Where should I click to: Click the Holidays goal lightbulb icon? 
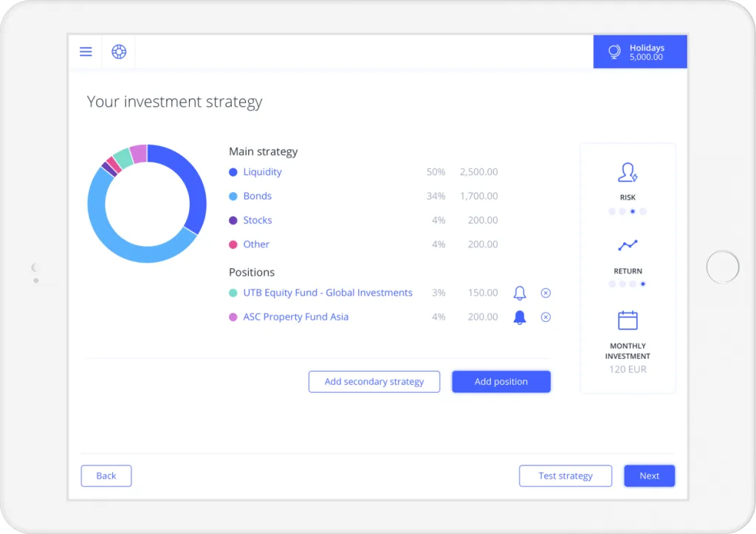(614, 52)
